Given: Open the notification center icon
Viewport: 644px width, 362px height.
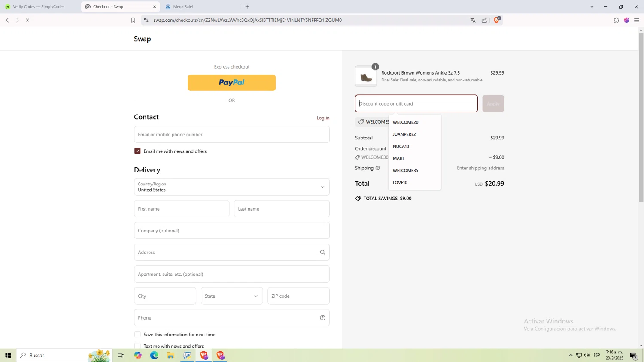Looking at the screenshot, I should [634, 355].
